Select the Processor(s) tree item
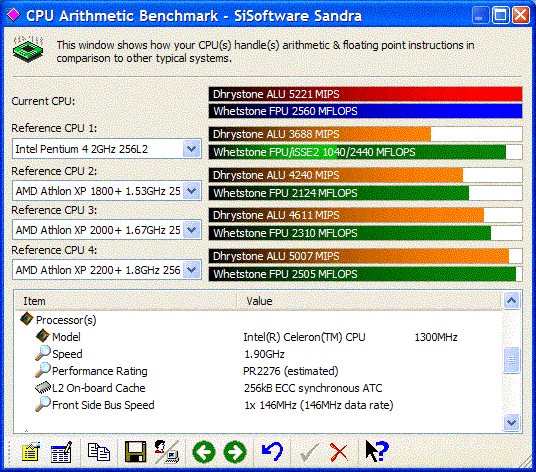The width and height of the screenshot is (536, 472). (66, 320)
